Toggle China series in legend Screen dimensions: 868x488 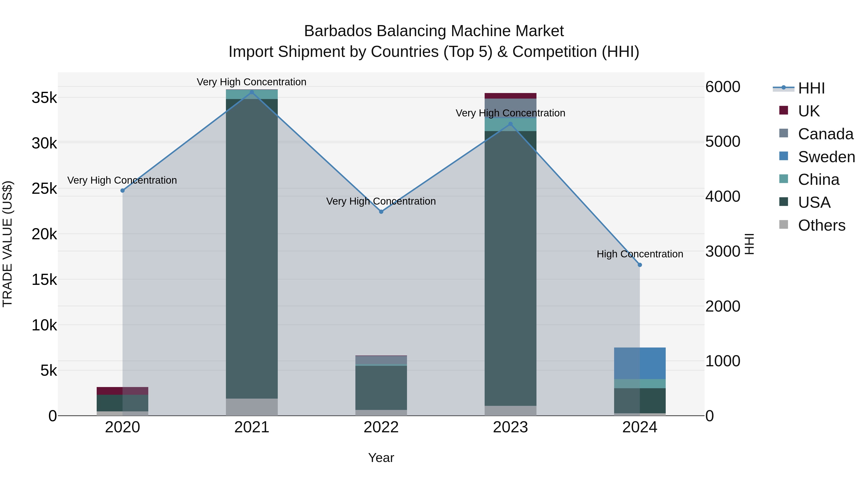pyautogui.click(x=809, y=180)
